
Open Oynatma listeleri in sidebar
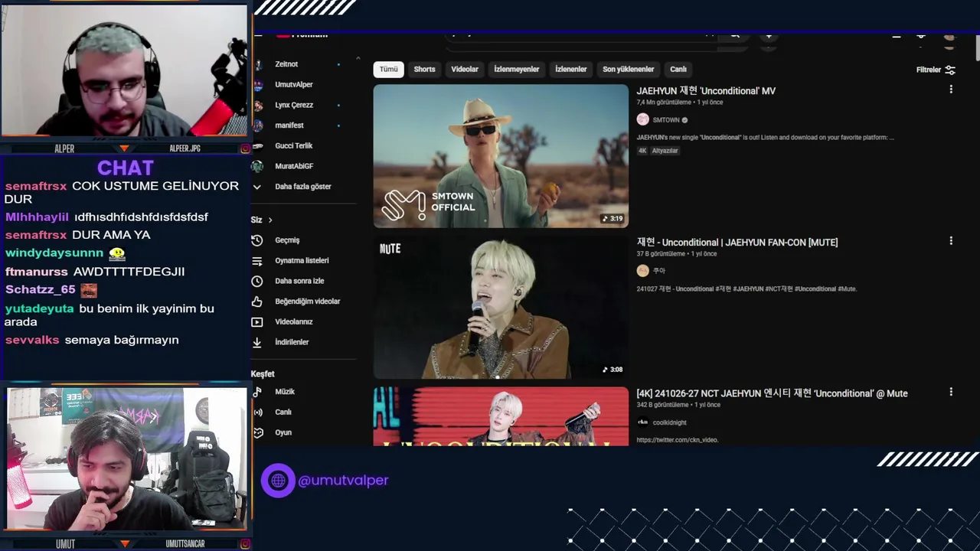302,261
